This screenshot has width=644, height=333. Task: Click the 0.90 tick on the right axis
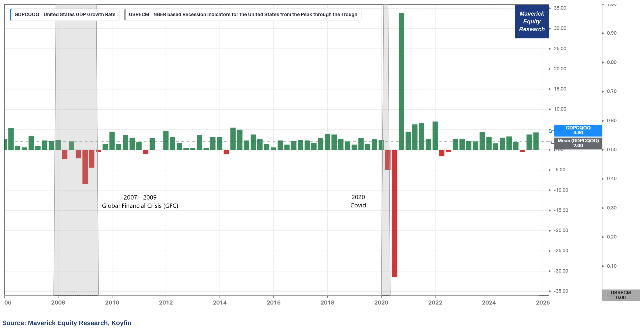point(612,33)
